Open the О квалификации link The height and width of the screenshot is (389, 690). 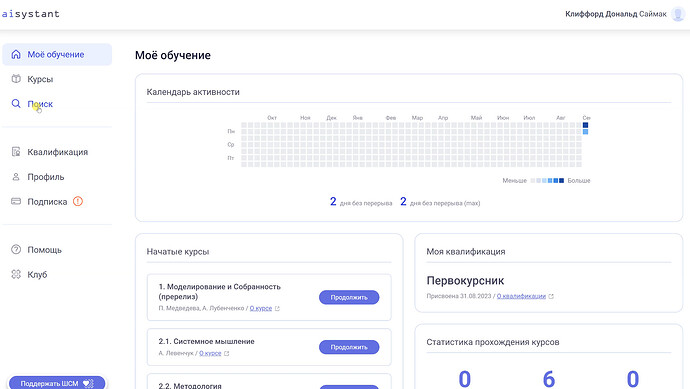(521, 296)
